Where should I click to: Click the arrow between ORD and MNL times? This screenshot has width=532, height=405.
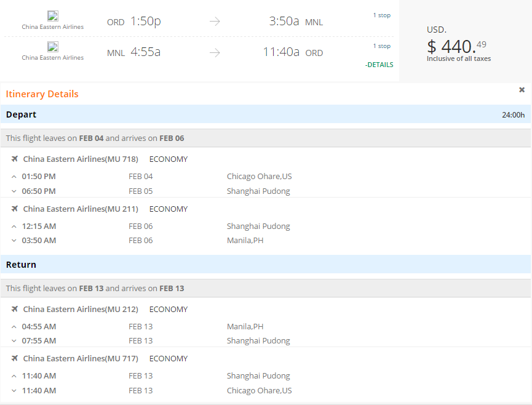[215, 22]
